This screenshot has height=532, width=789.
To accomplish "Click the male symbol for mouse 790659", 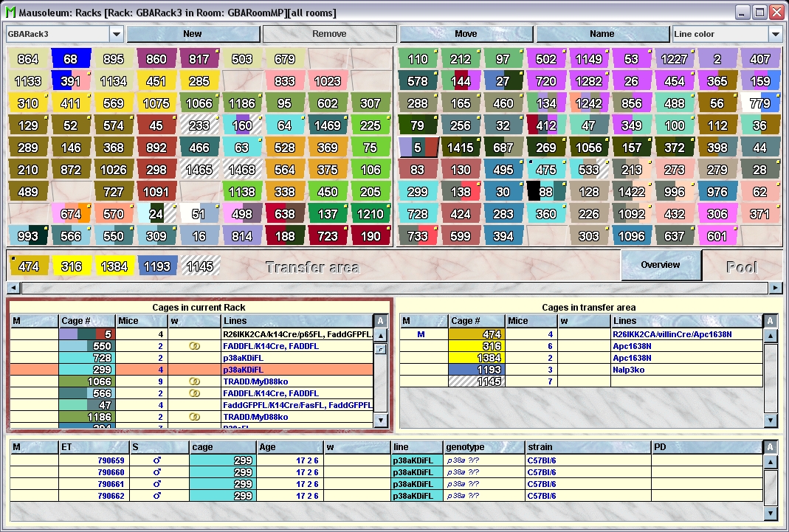I will click(156, 459).
